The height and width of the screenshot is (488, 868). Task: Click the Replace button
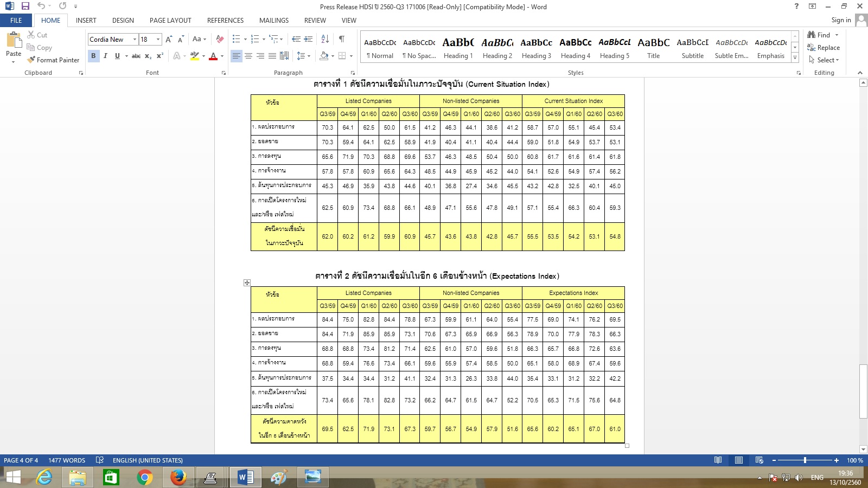[823, 48]
